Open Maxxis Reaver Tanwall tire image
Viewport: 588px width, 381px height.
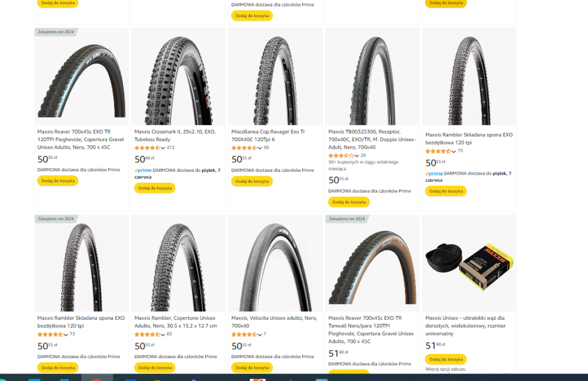(372, 263)
